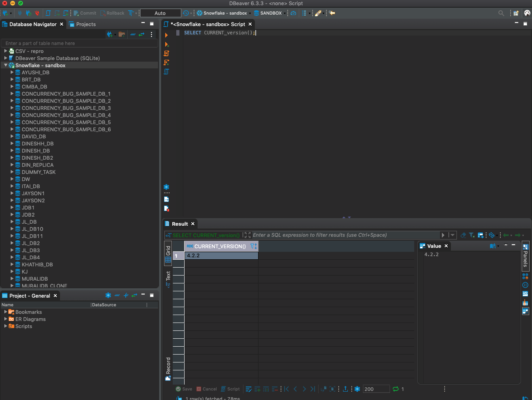Run the SQL statement with the orange arrow
Image resolution: width=532 pixels, height=400 pixels.
[166, 35]
